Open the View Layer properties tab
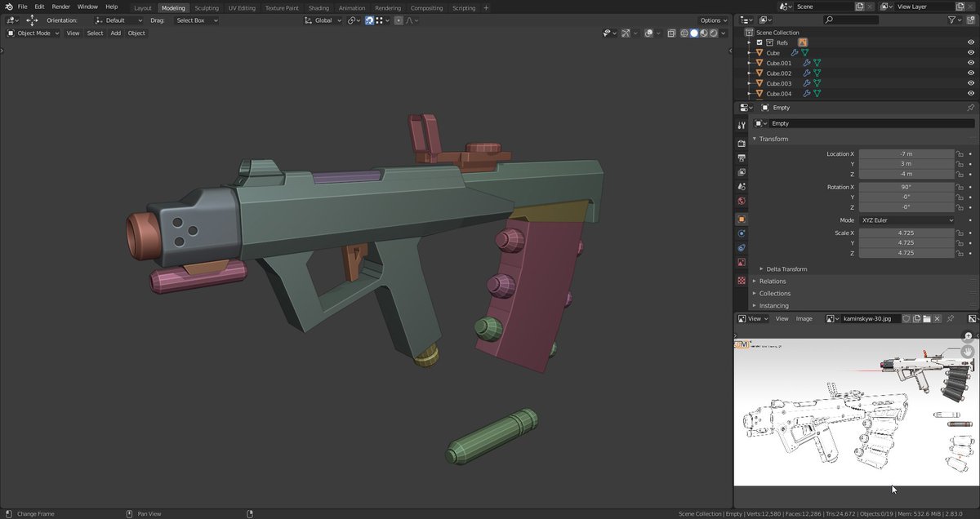The image size is (980, 519). tap(742, 172)
